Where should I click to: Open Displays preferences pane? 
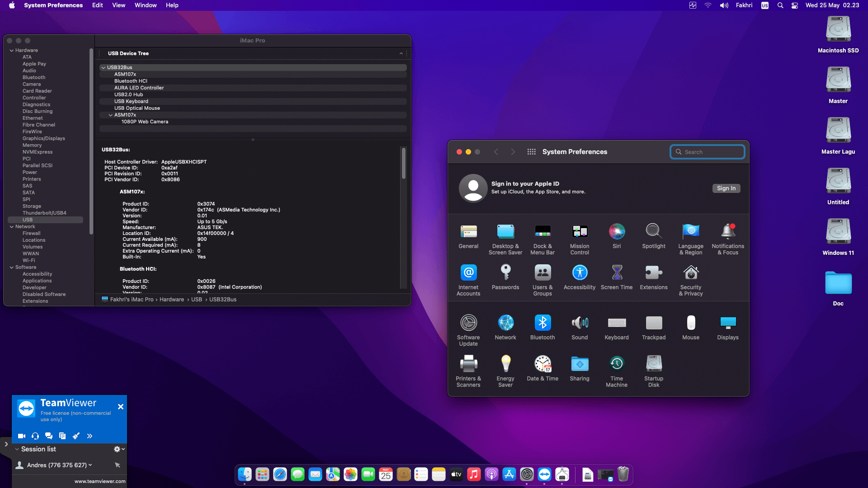(728, 328)
